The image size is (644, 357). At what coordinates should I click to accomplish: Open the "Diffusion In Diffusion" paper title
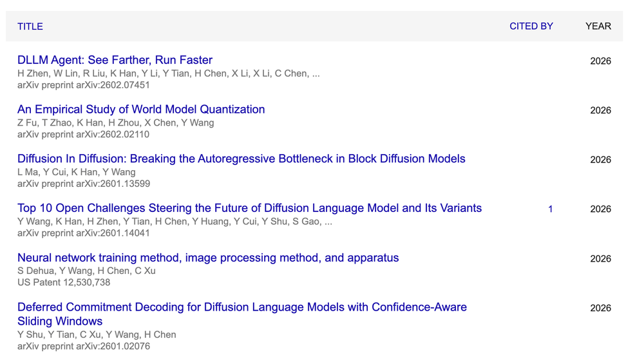[x=241, y=159]
